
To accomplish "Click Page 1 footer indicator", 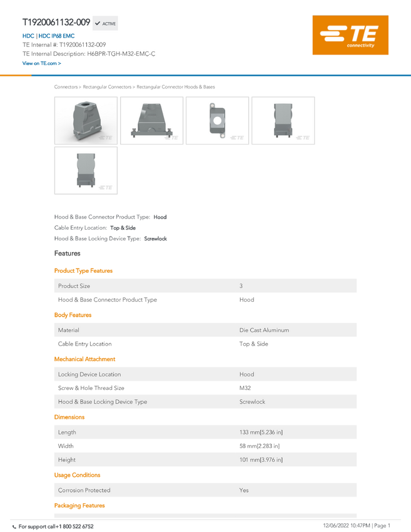I will click(x=382, y=526).
